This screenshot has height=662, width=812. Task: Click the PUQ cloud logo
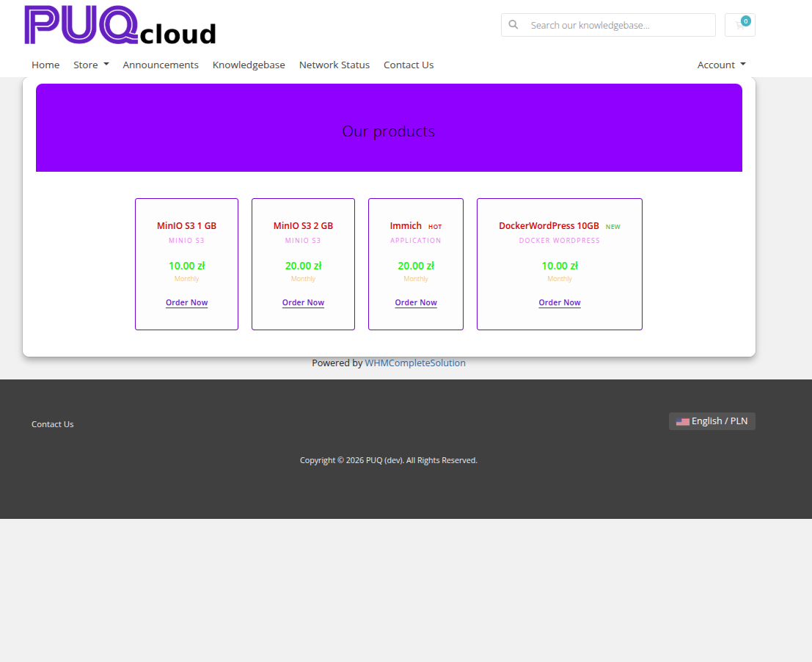tap(120, 25)
